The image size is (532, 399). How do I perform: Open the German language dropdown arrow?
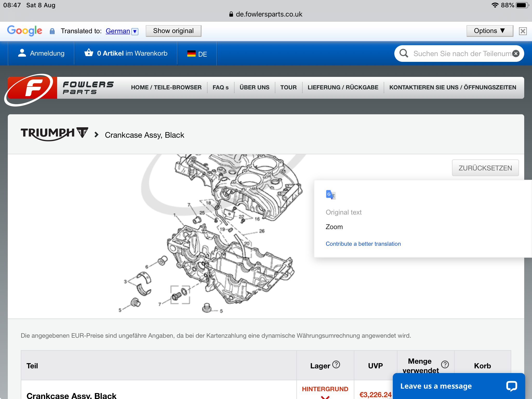tap(135, 31)
